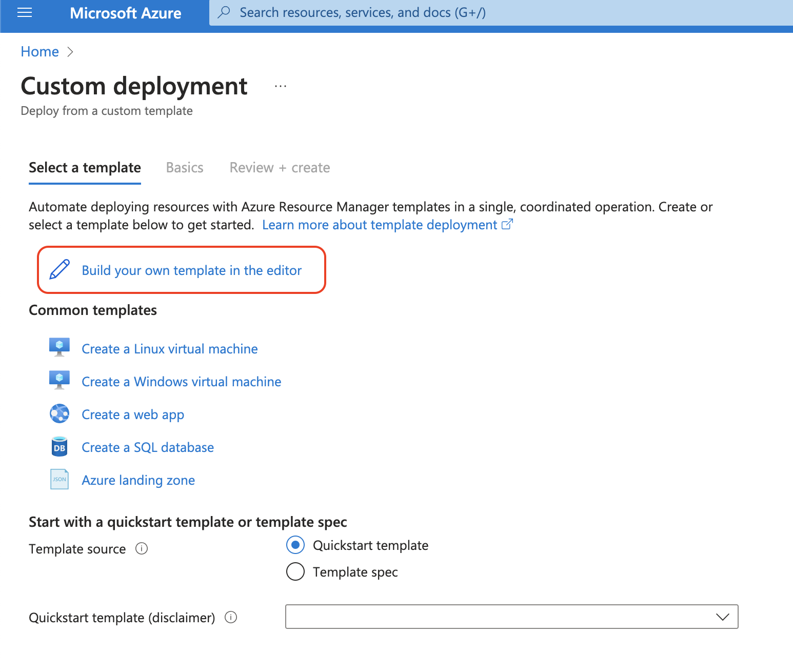The width and height of the screenshot is (793, 672).
Task: Click the Create a Linux virtual machine icon
Action: [59, 347]
